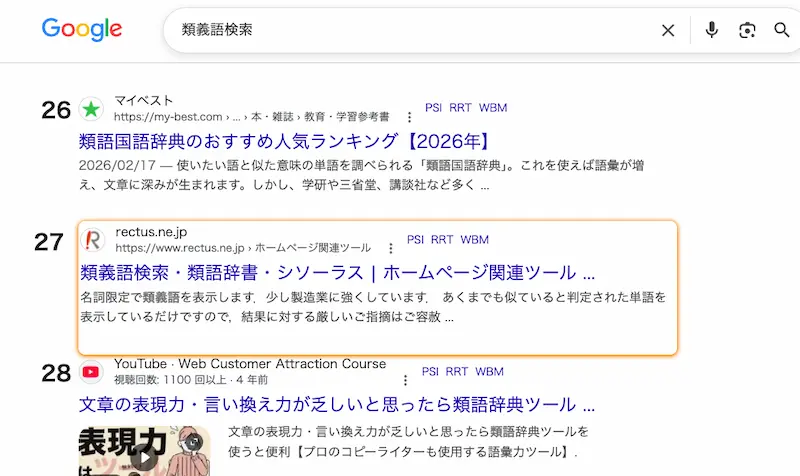Open the three-dot menu for the my-best.com result
Screen dimensions: 800x476
[x=409, y=117]
